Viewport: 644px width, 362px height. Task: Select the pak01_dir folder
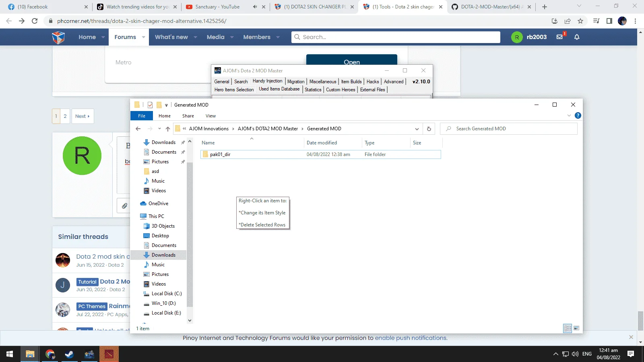(320, 154)
